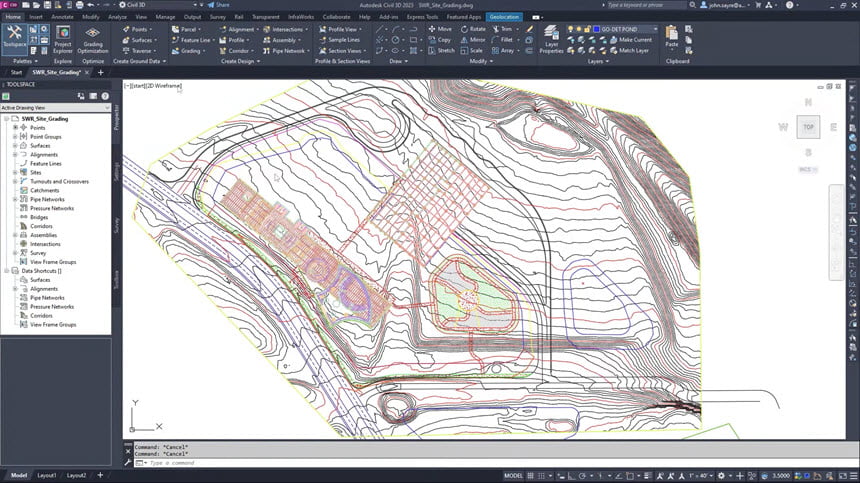
Task: Switch to the Annotate ribbon tab
Action: pyautogui.click(x=62, y=17)
